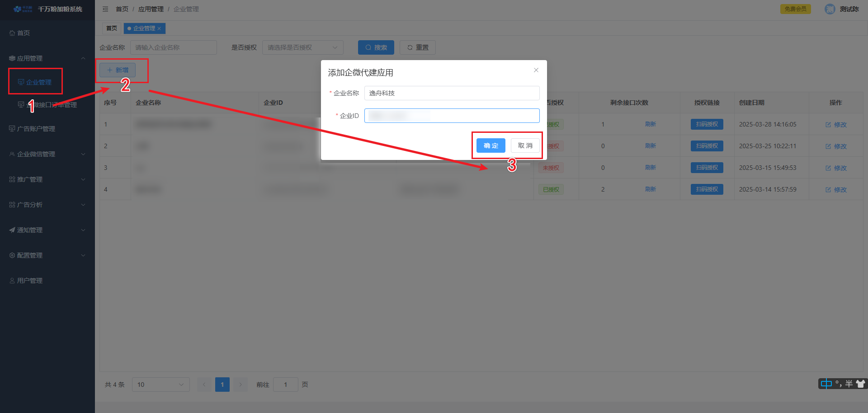The width and height of the screenshot is (868, 413).
Task: Close the 企业管理 tab using its x icon
Action: pyautogui.click(x=159, y=28)
